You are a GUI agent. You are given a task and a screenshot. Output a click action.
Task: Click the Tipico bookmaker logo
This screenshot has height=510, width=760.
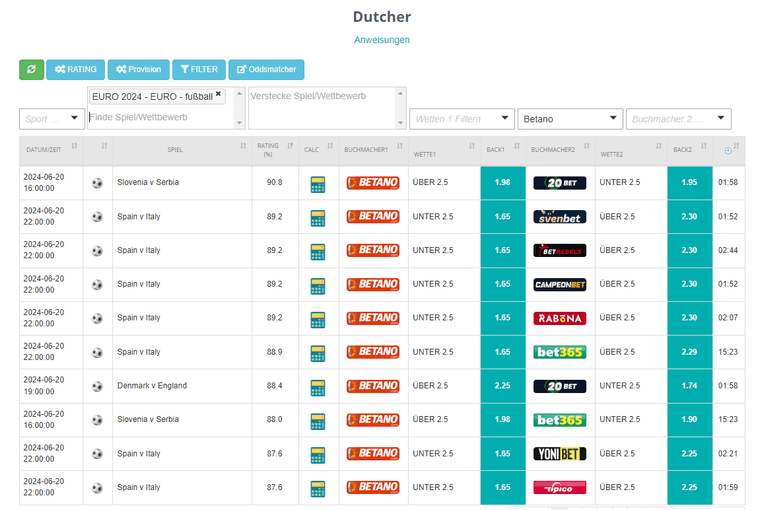[559, 487]
